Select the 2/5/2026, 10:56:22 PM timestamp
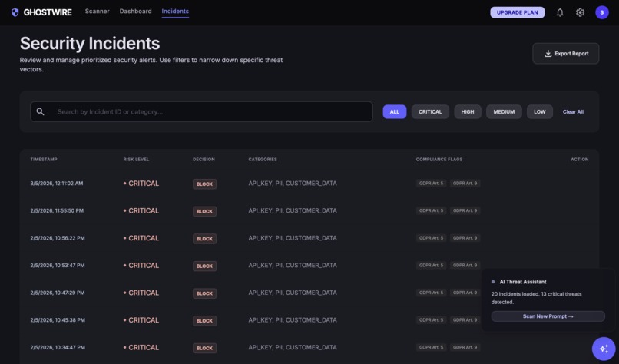Screen dimensions: 619x364 58,238
